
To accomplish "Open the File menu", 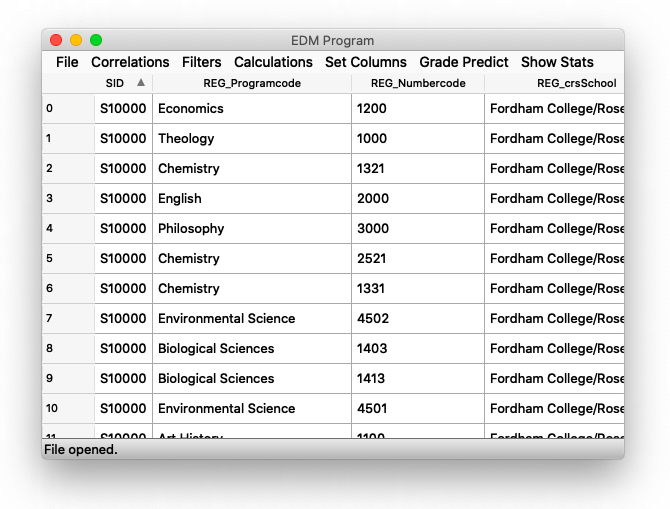I will point(67,62).
